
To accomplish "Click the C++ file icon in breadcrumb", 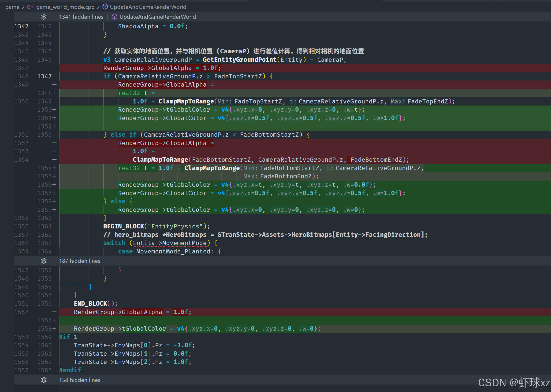I will click(x=30, y=7).
